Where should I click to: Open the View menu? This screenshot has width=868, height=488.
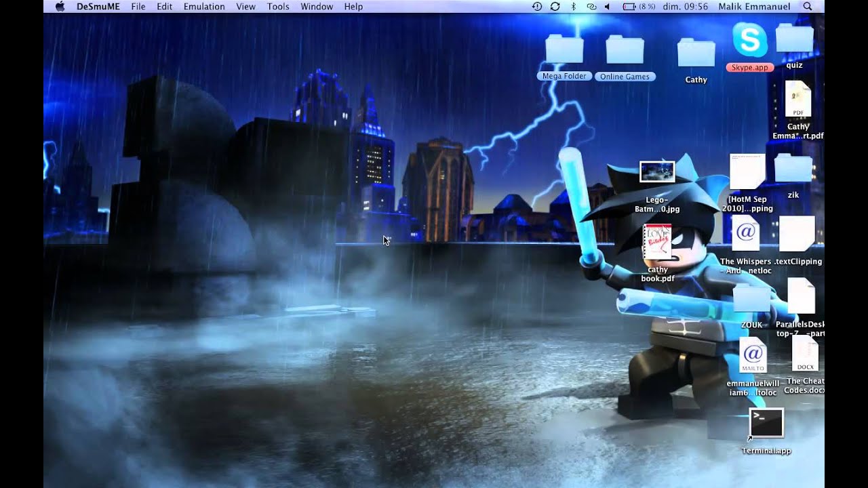click(246, 6)
